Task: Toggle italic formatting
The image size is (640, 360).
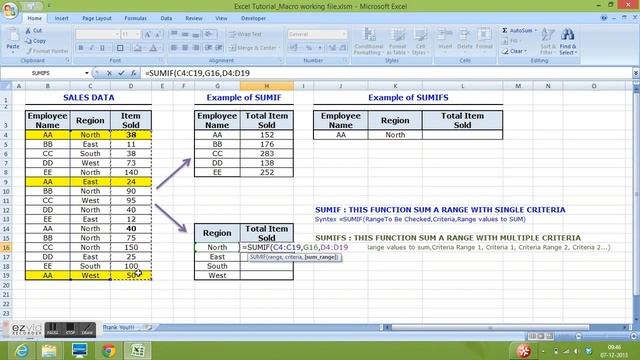Action: coord(91,48)
